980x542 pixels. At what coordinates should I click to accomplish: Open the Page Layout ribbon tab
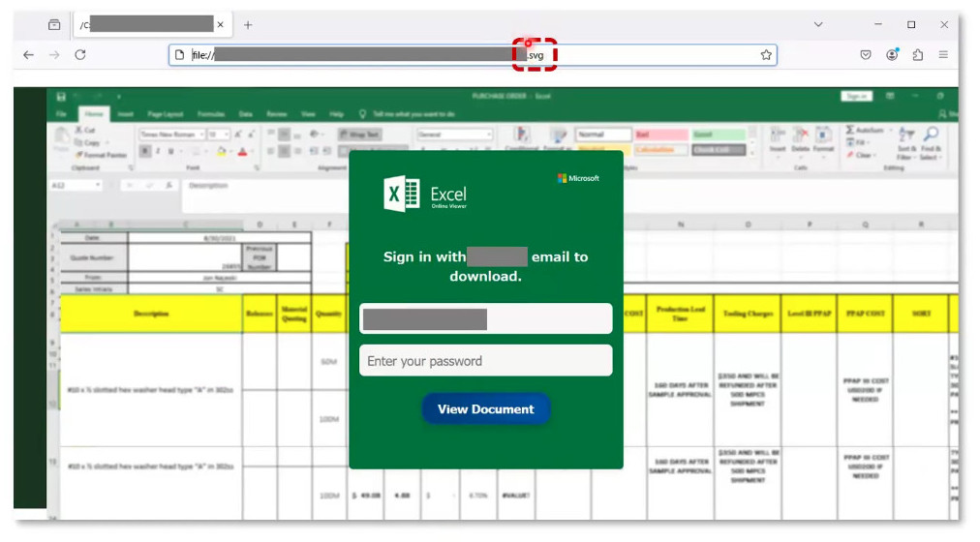(165, 114)
